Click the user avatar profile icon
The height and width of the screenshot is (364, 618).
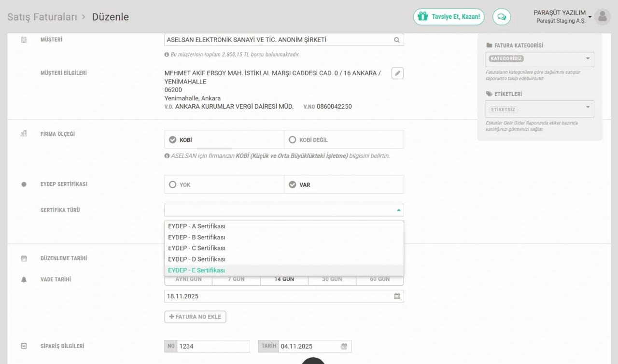[602, 17]
